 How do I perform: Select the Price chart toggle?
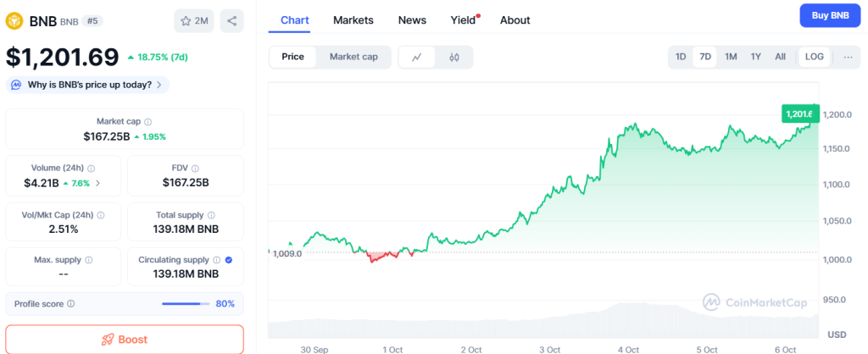coord(292,57)
